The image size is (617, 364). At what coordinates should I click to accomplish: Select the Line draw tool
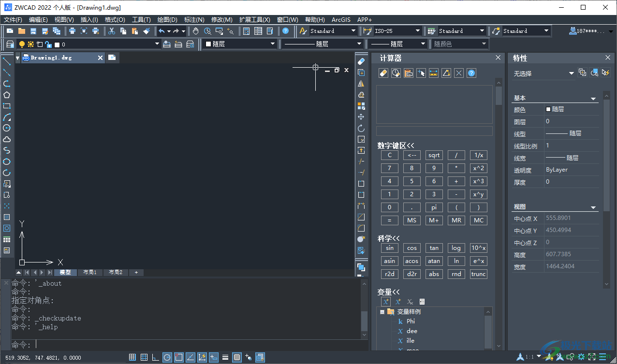[x=7, y=61]
